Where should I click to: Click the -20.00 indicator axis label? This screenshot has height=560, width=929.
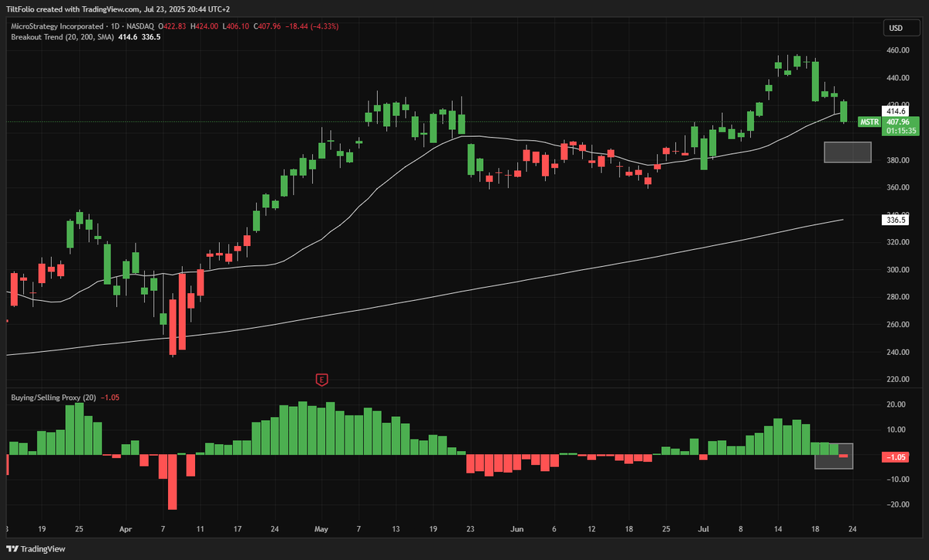click(x=896, y=505)
